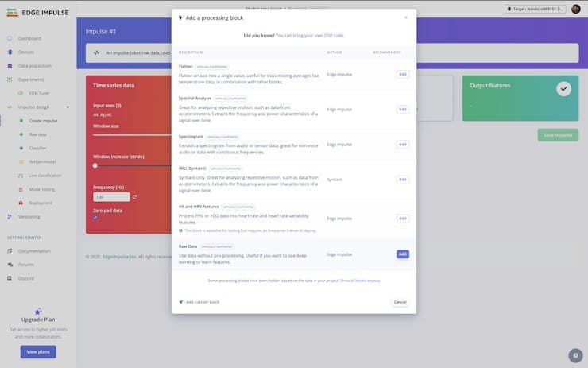Select Classifier in sidebar
Screen dimensions: 588x368
[37, 148]
